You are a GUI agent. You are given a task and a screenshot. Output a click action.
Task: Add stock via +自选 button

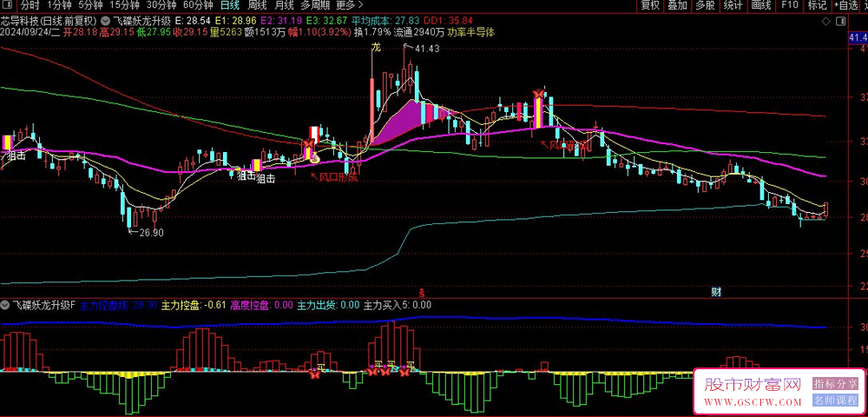click(845, 5)
